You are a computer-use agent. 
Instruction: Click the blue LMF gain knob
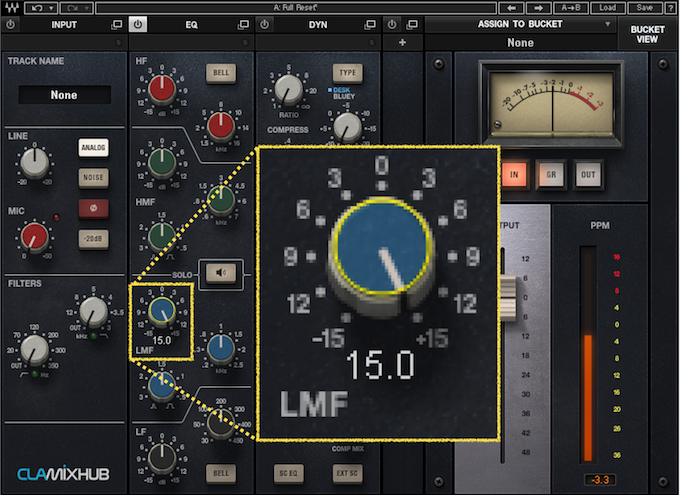[x=162, y=311]
